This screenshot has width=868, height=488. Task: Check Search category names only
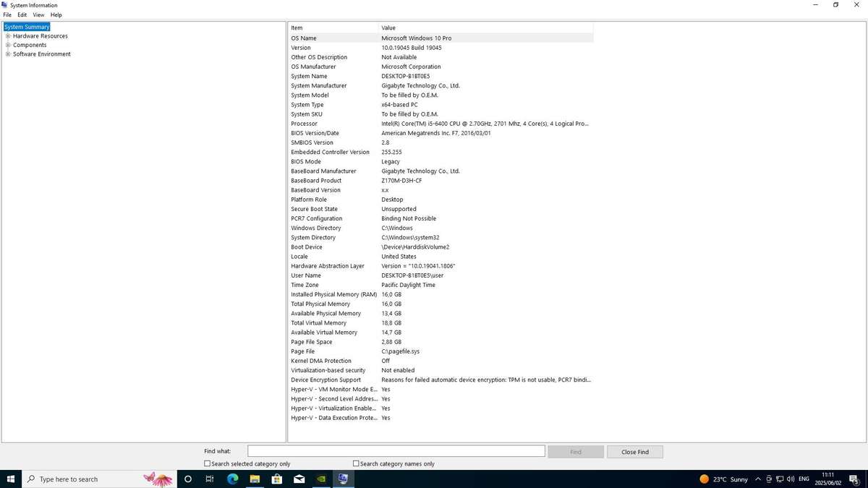pos(356,463)
